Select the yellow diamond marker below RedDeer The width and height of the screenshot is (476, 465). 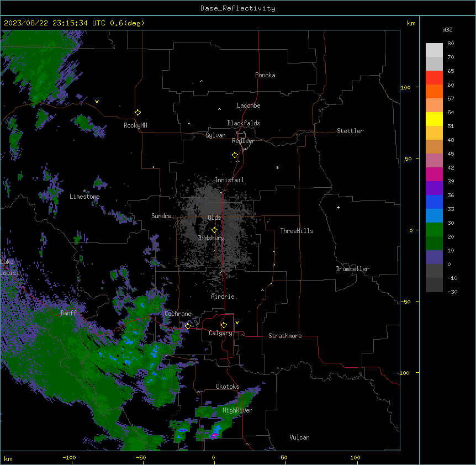tap(235, 155)
